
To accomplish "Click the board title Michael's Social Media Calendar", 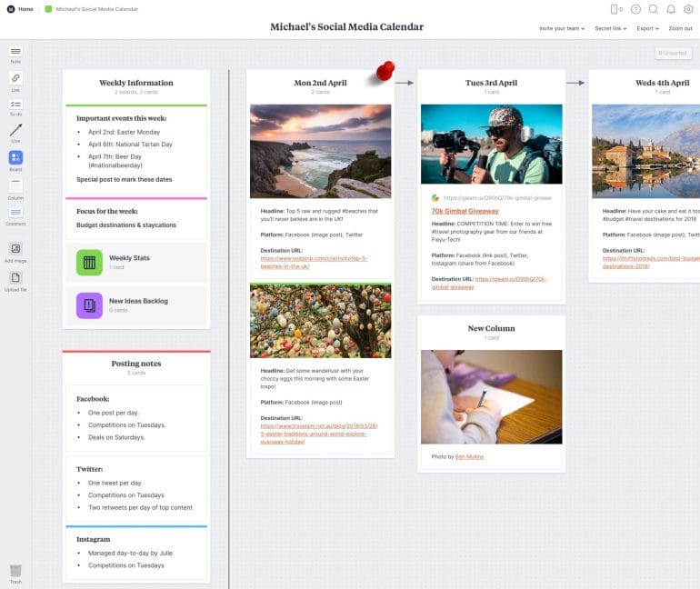I will 347,26.
